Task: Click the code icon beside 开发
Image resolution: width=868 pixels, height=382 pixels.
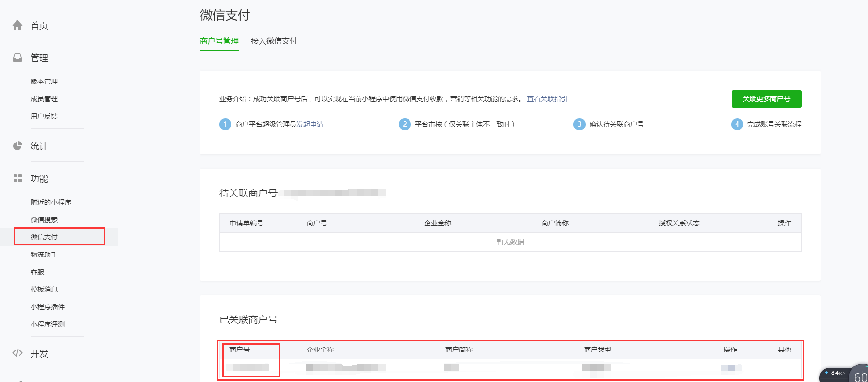Action: click(x=17, y=353)
